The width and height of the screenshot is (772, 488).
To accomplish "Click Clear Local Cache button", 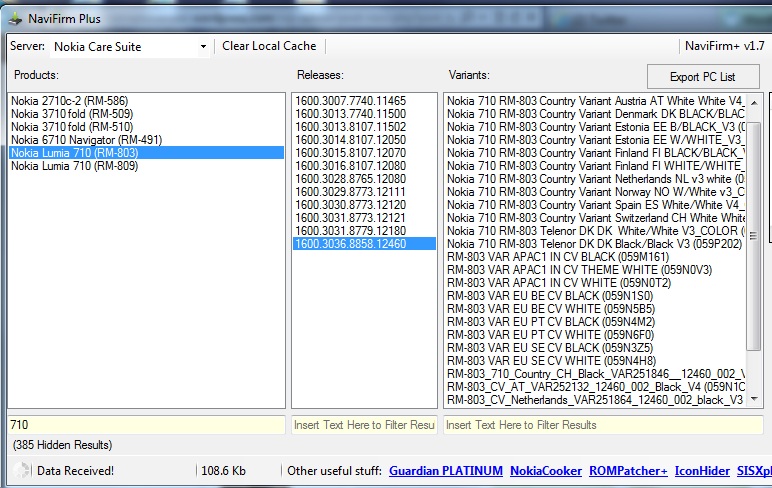I will [x=269, y=46].
